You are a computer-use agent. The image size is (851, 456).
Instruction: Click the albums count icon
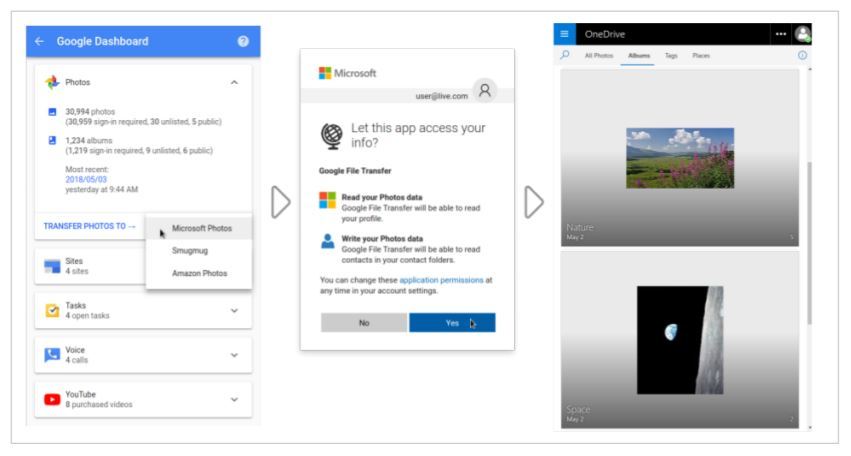tap(52, 141)
